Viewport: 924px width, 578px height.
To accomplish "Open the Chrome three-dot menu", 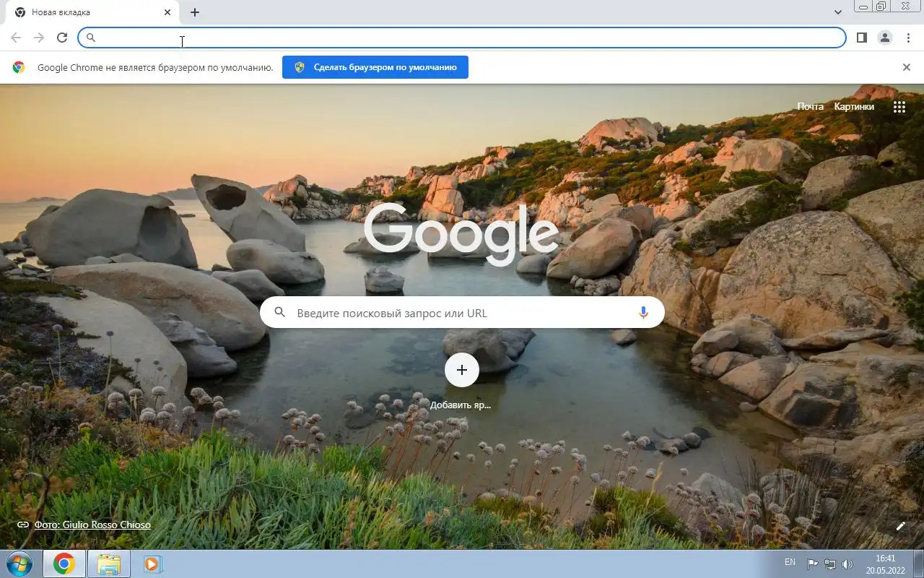I will tap(907, 38).
